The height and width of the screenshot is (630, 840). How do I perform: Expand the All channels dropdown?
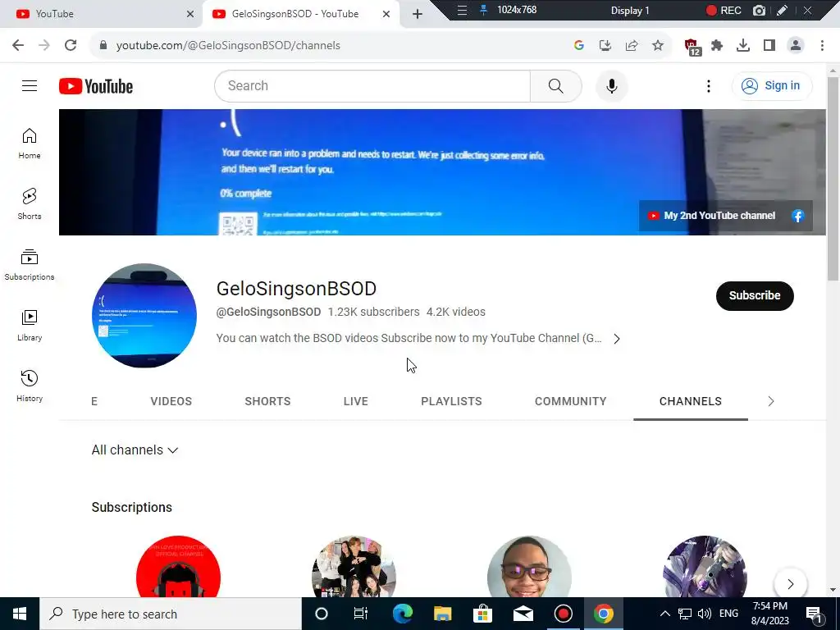(135, 450)
